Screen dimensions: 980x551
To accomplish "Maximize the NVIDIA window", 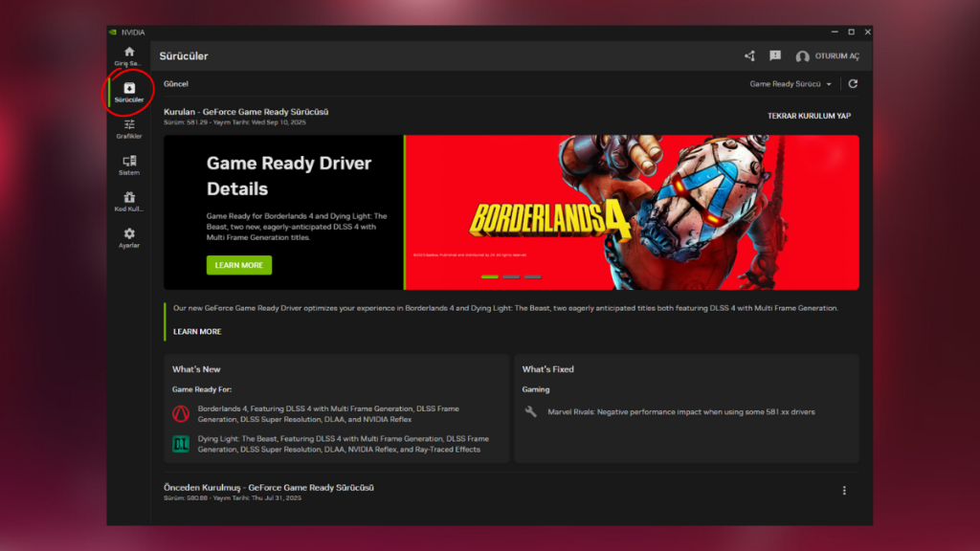I will point(851,32).
